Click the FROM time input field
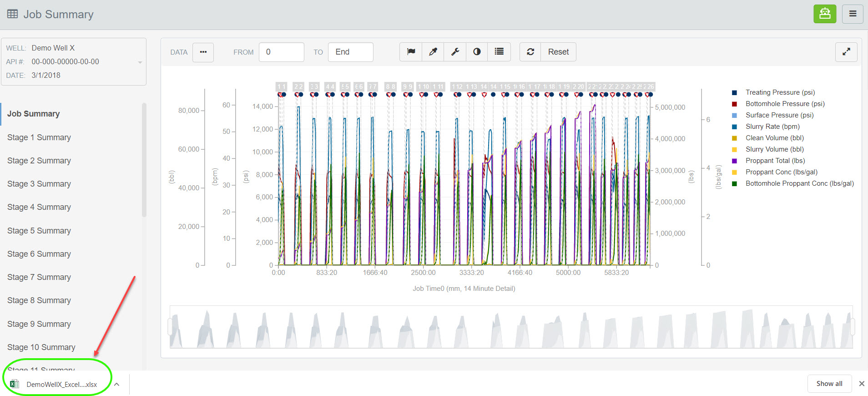This screenshot has width=868, height=396. 281,52
